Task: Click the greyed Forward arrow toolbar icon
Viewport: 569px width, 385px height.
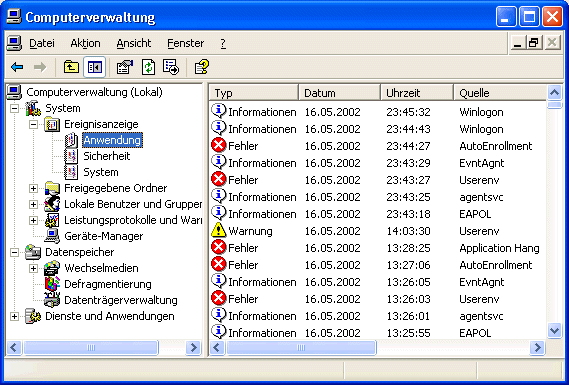Action: (x=40, y=67)
